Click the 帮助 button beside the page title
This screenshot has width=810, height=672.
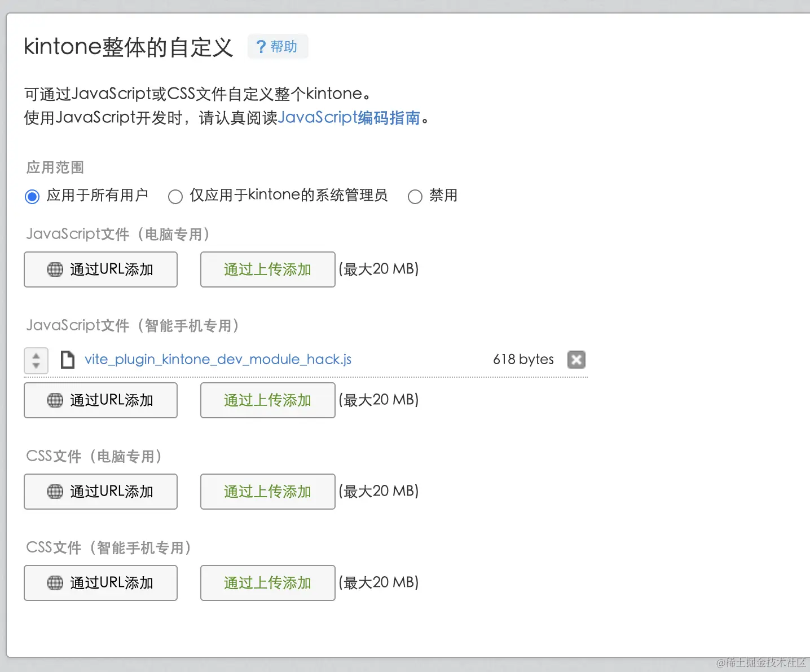[x=278, y=46]
